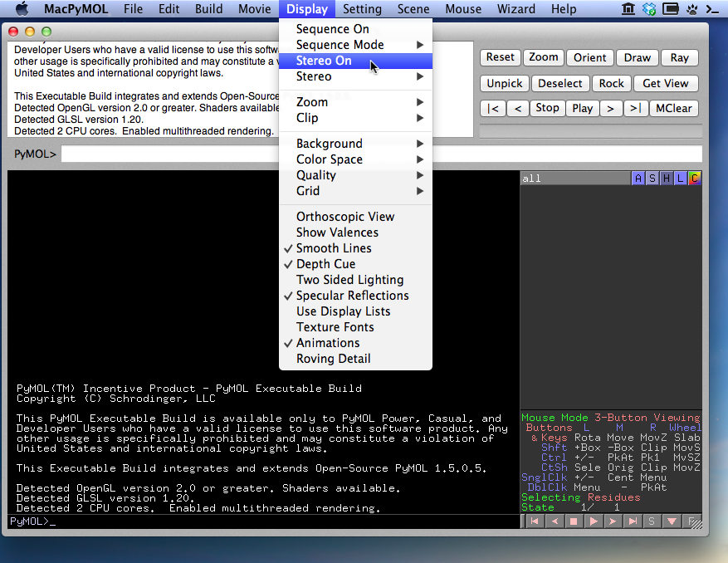The width and height of the screenshot is (728, 563).
Task: Expand the Sequence Mode submenu
Action: click(x=355, y=45)
